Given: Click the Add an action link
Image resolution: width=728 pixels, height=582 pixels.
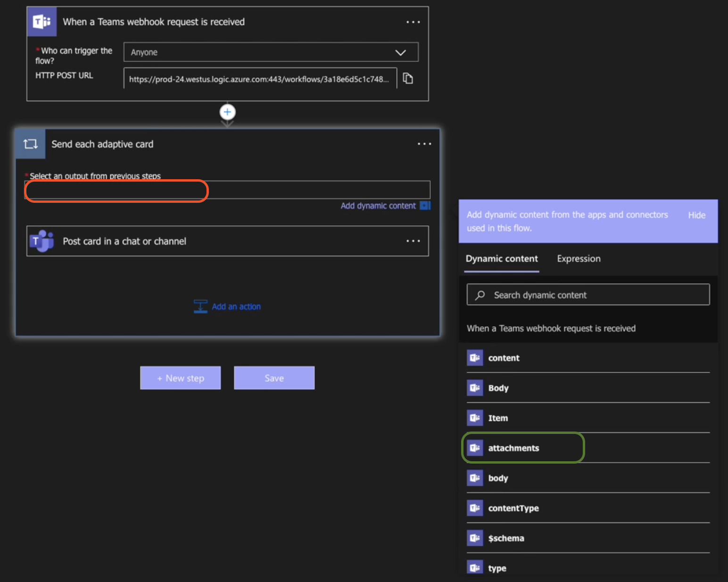Looking at the screenshot, I should [236, 307].
